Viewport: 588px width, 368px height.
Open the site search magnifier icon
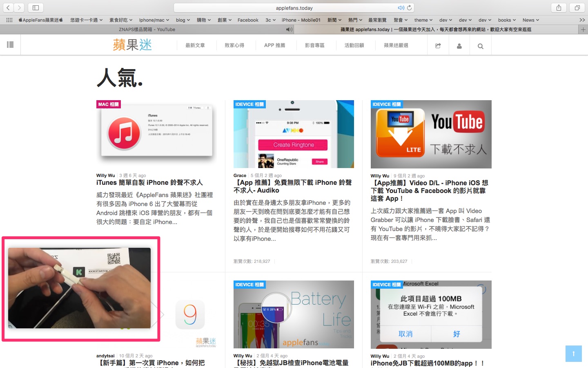[481, 46]
